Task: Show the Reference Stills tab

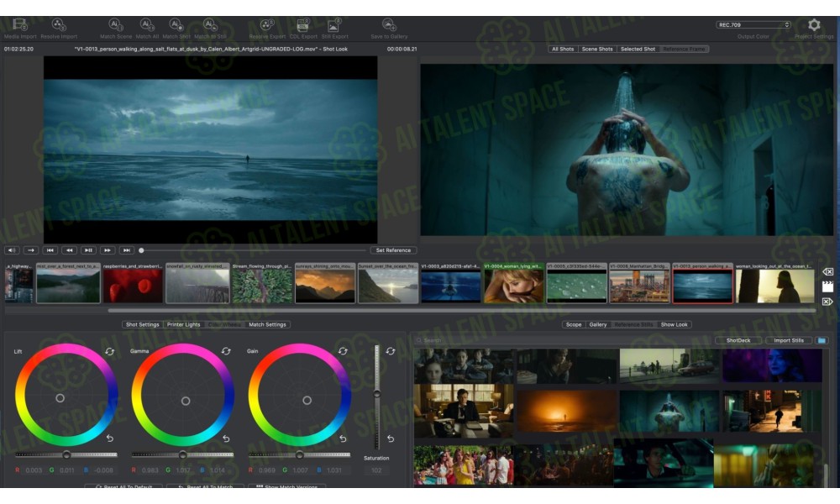Action: click(x=633, y=324)
